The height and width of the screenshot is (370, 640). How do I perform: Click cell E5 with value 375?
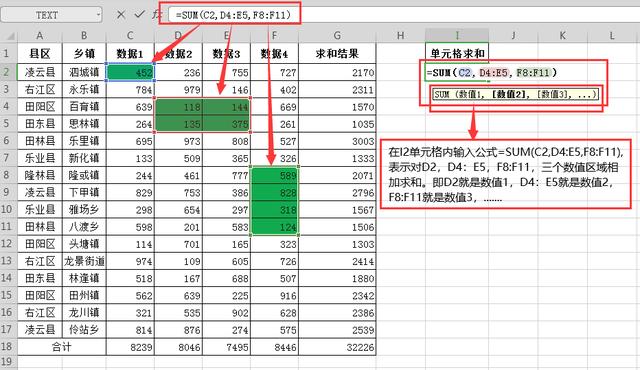coord(227,124)
